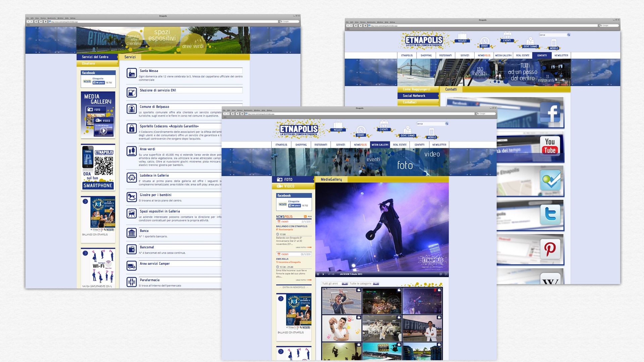644x362 pixels.
Task: Open VIDEO link in Media Gallery box
Action: click(x=104, y=120)
